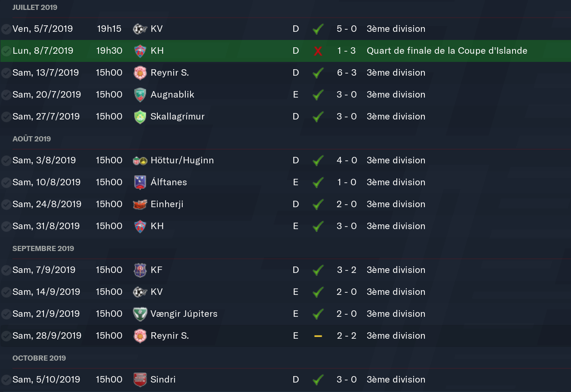Open the Höttur/Huginn club logo
571x392 pixels.
click(140, 160)
